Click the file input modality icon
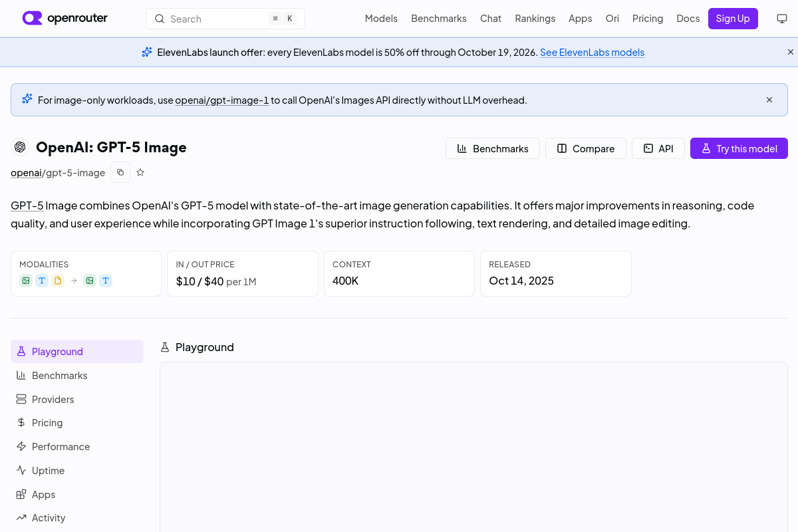The height and width of the screenshot is (532, 798). (58, 281)
